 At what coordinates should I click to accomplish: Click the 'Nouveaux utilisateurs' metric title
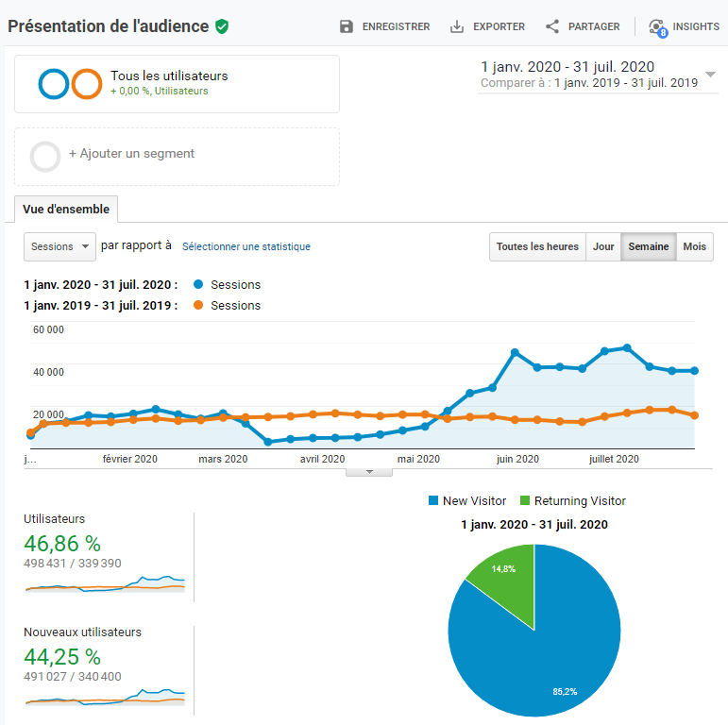click(83, 632)
